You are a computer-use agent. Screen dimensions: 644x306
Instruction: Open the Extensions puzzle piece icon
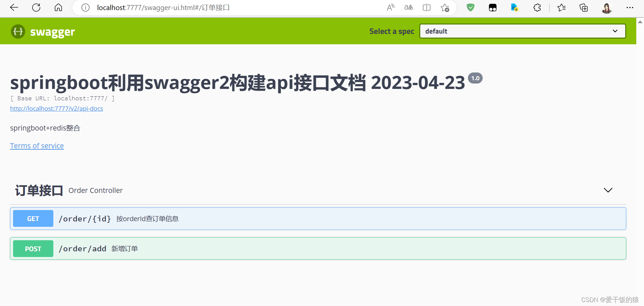[x=537, y=7]
